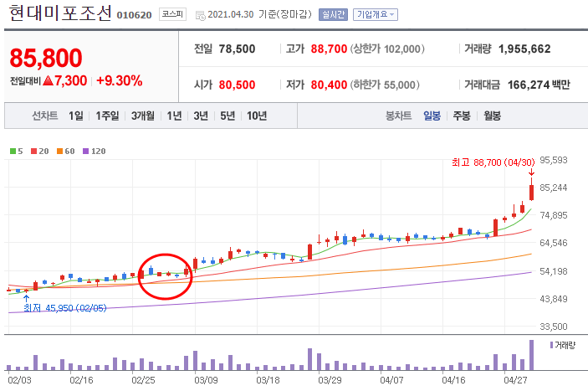Click the 03/09 date axis label
The image size is (588, 391).
tap(206, 380)
